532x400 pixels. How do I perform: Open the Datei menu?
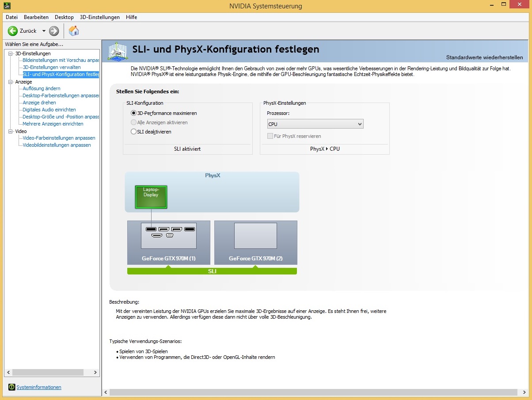[11, 17]
